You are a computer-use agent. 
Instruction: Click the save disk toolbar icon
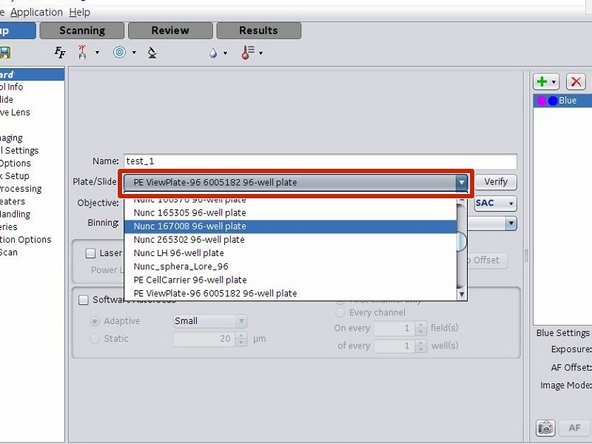coord(5,52)
